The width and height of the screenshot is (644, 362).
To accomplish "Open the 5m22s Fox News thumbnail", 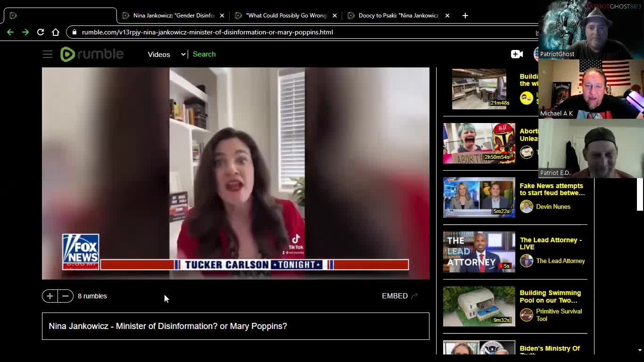I will pyautogui.click(x=479, y=197).
